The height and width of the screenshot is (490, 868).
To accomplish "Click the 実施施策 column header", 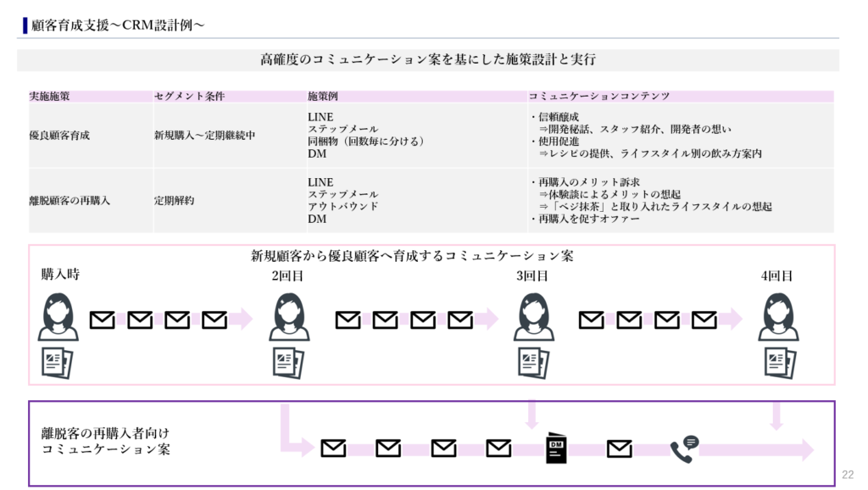I will 49,97.
